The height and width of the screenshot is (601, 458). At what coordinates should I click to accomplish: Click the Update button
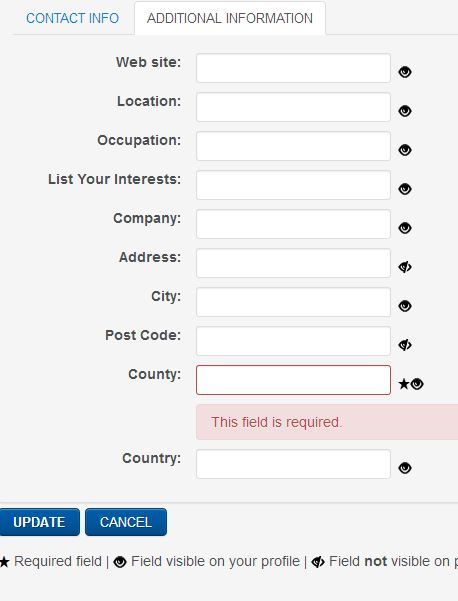point(39,522)
